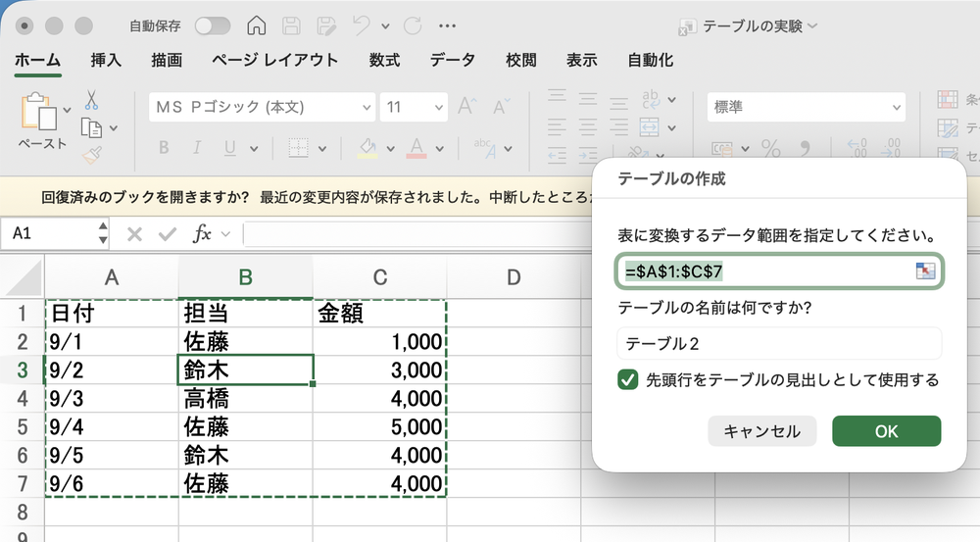This screenshot has width=980, height=542.
Task: Click the formula bar confirm checkmark
Action: coord(168,234)
